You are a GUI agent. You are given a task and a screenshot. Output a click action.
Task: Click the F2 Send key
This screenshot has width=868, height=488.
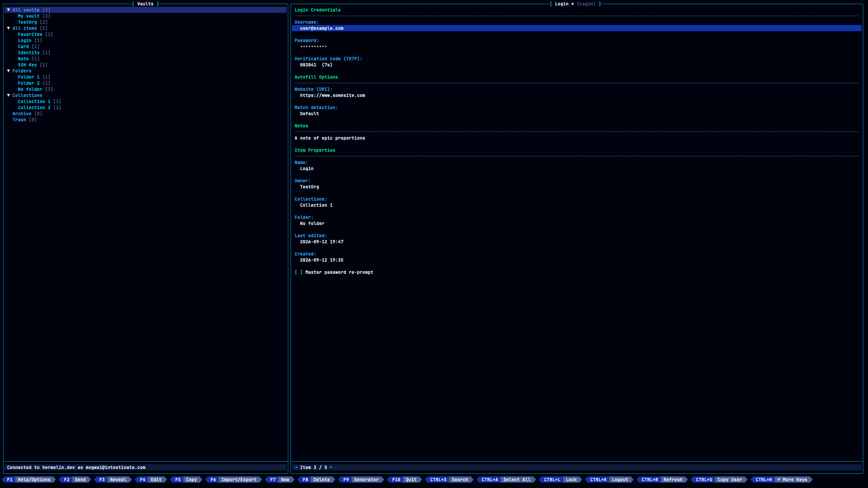pos(75,480)
